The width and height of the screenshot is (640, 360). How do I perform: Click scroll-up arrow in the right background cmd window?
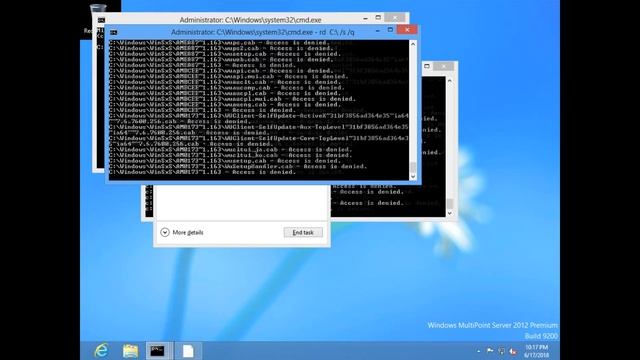point(449,81)
